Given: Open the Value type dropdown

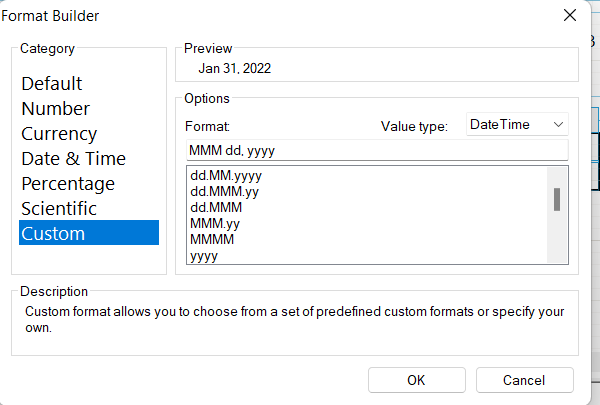Looking at the screenshot, I should click(x=517, y=125).
